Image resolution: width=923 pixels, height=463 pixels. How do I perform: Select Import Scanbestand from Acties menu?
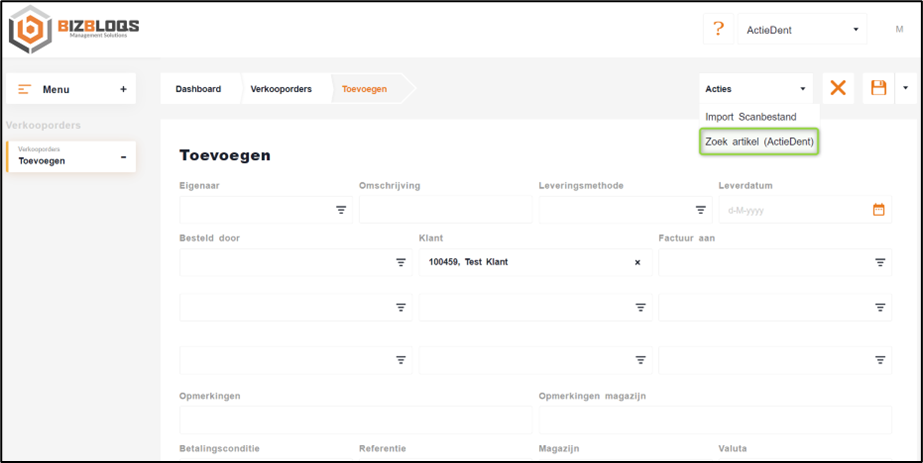(750, 117)
